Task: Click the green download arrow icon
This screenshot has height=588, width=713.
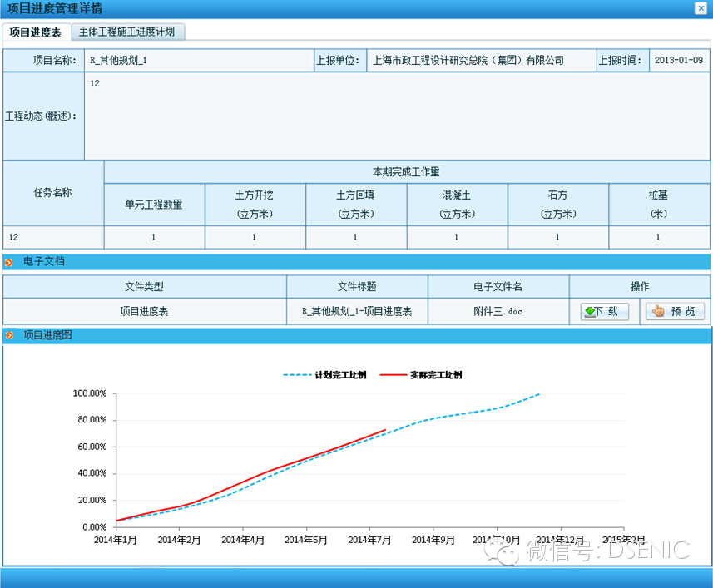Action: tap(590, 312)
